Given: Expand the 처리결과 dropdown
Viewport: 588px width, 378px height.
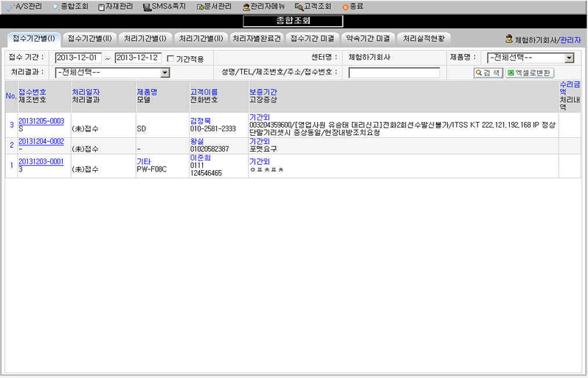Looking at the screenshot, I should click(165, 72).
